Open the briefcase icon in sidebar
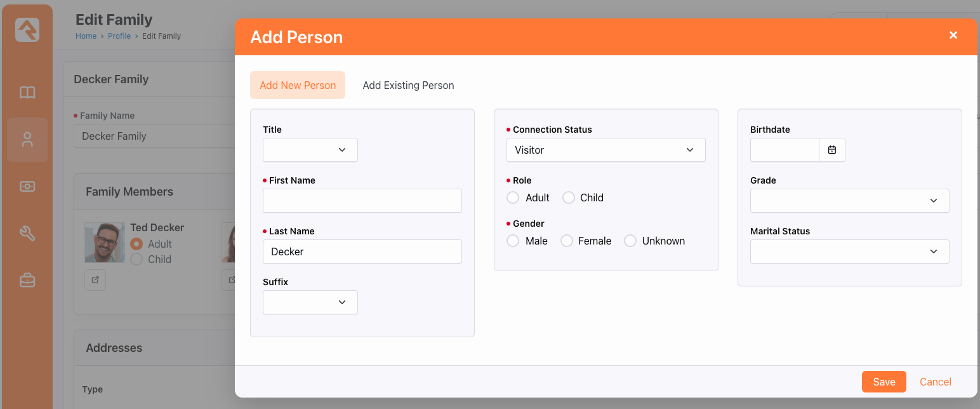The width and height of the screenshot is (980, 409). 27,279
